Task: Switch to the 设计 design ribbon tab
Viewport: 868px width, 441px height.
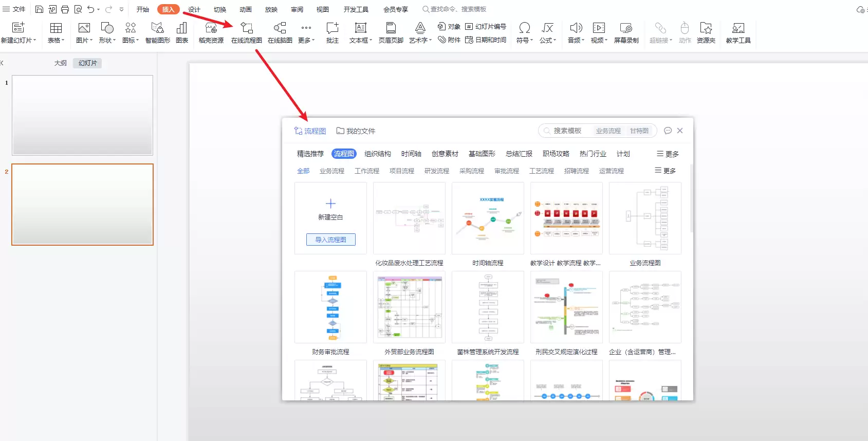Action: (x=194, y=9)
